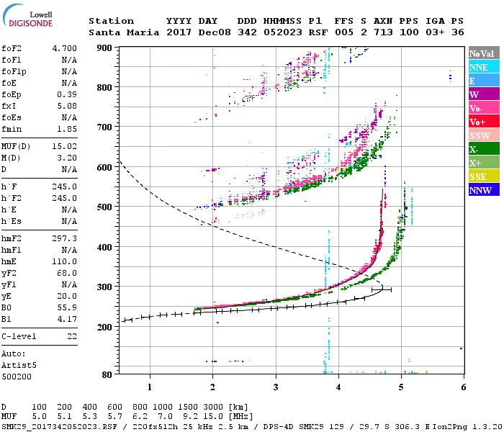
Task: Click the h`F value 245.0
Action: [65, 186]
